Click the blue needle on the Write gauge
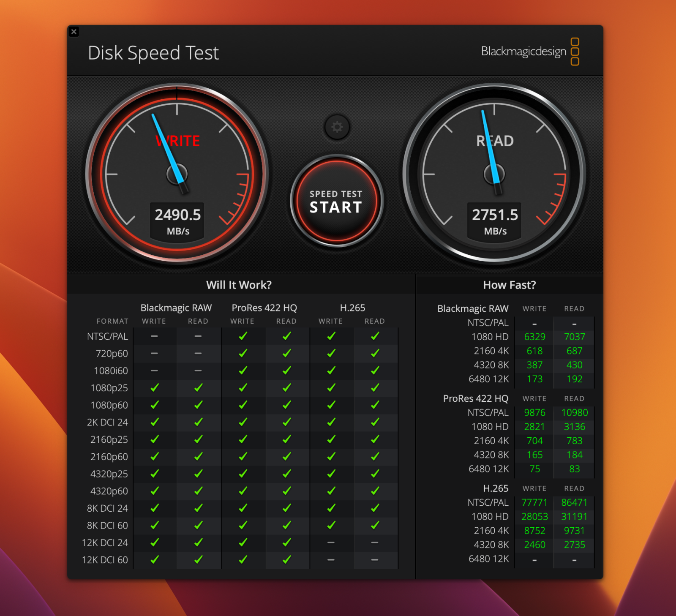 pyautogui.click(x=168, y=148)
